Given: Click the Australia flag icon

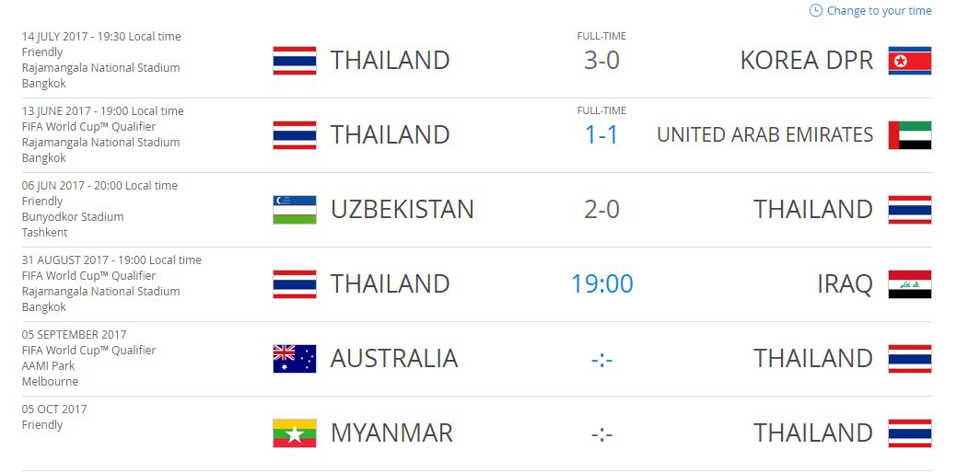Looking at the screenshot, I should pos(295,359).
